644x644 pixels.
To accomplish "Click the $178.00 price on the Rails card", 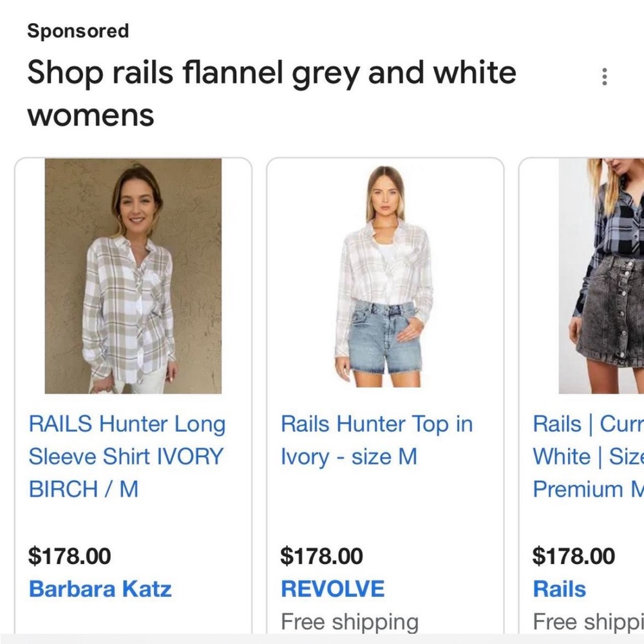I will [573, 555].
